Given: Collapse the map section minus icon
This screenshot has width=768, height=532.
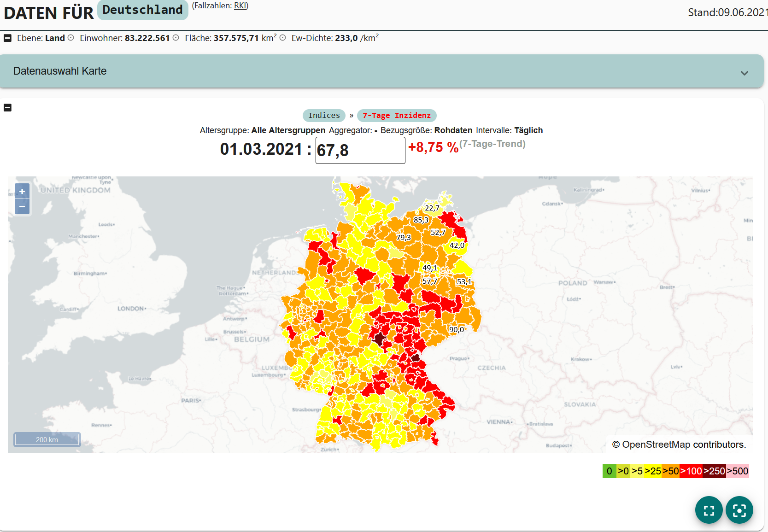Looking at the screenshot, I should pyautogui.click(x=7, y=108).
